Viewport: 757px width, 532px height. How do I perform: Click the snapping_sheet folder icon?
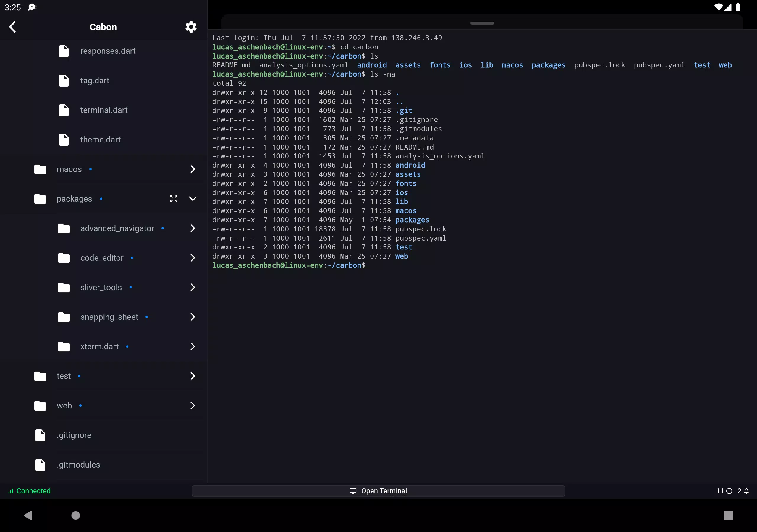pos(64,317)
